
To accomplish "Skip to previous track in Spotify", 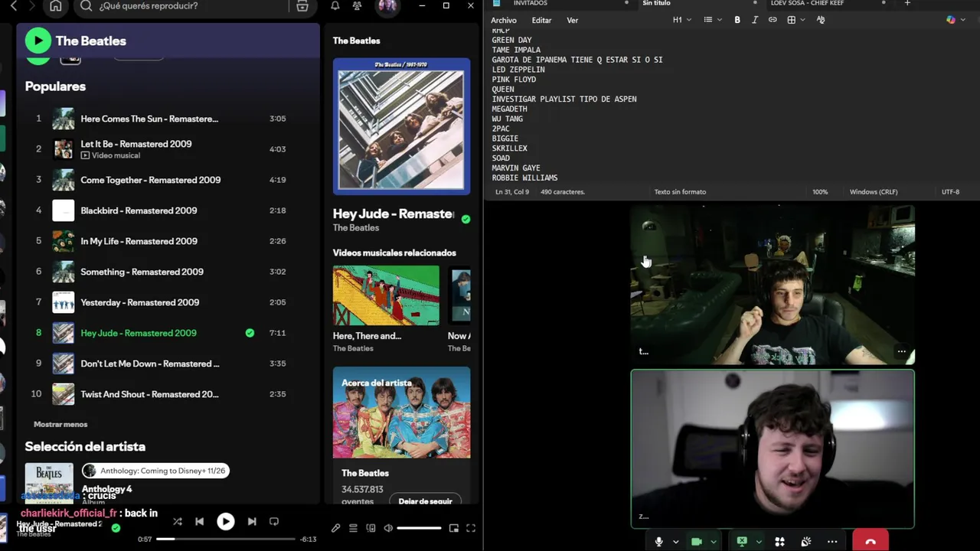I will coord(199,521).
